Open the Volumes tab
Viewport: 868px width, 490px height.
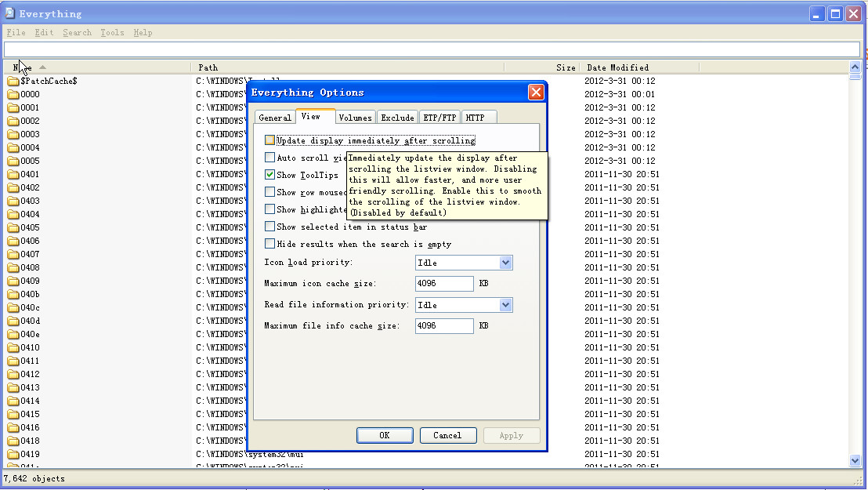coord(355,118)
